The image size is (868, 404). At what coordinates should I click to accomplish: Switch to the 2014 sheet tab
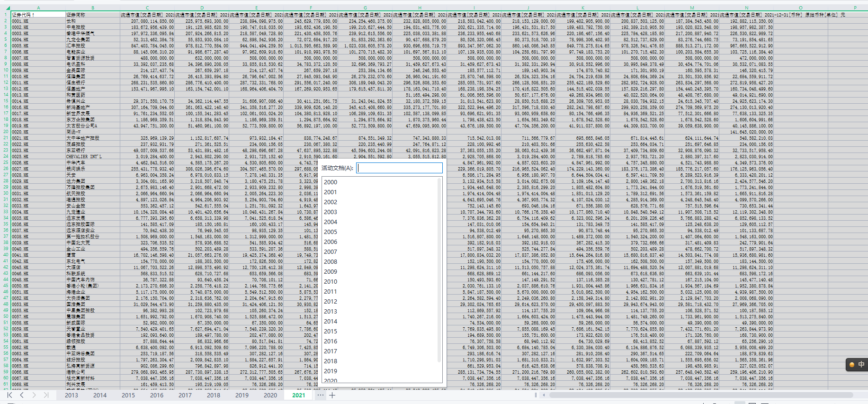[100, 395]
